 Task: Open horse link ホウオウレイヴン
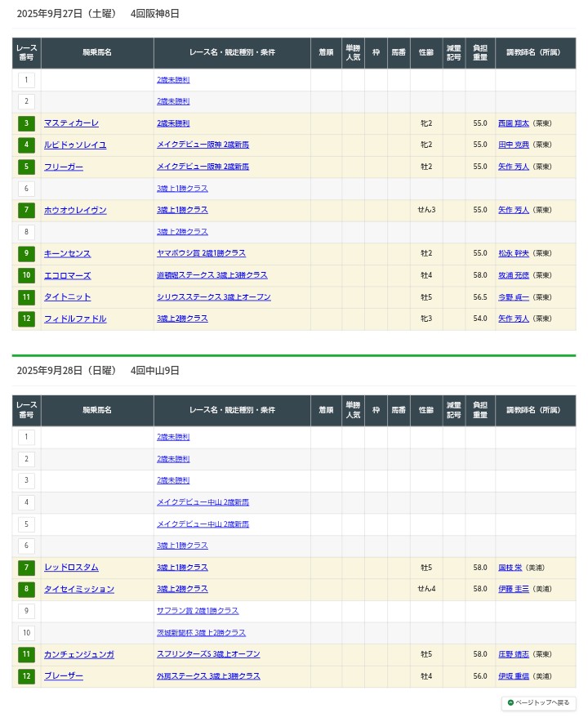(75, 210)
